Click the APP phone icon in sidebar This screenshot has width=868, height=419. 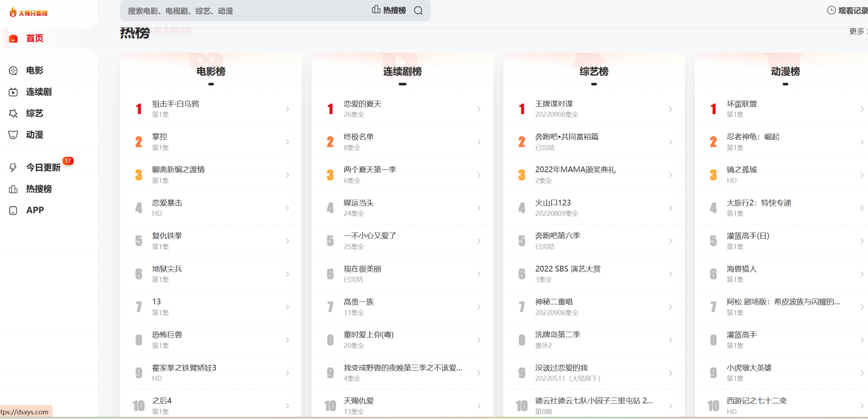click(x=13, y=210)
